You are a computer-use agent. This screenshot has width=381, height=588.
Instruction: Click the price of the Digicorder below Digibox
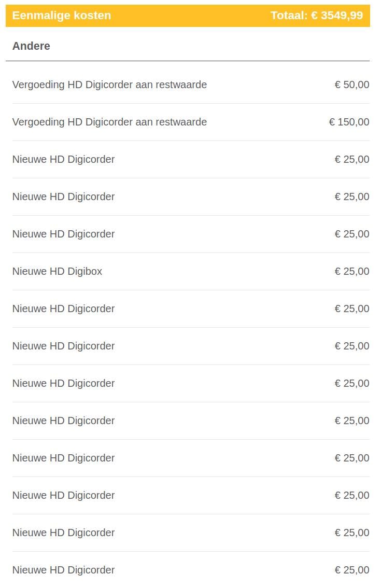[x=352, y=309]
